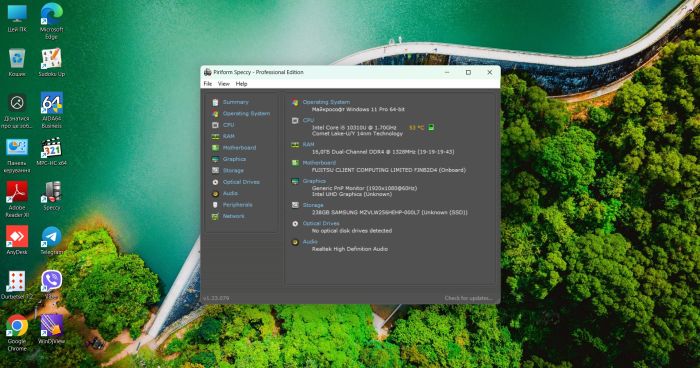Open Optical Drives in the sidebar
This screenshot has width=700, height=368.
tap(241, 182)
